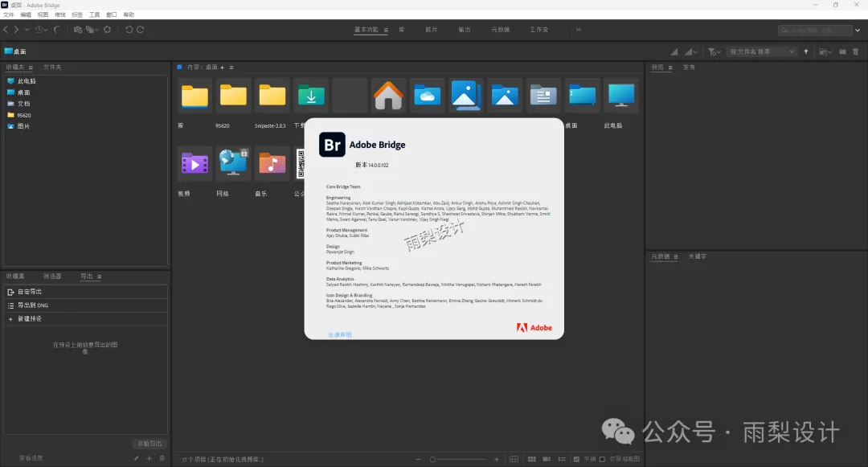Switch to the 元数据 workspace
The height and width of the screenshot is (467, 868).
point(501,29)
